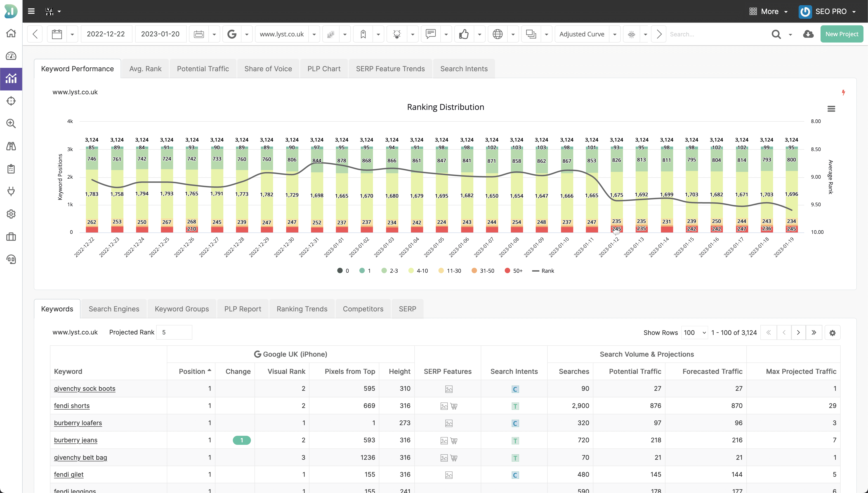Click the lightbulb insights icon
Viewport: 868px width, 493px height.
click(397, 34)
